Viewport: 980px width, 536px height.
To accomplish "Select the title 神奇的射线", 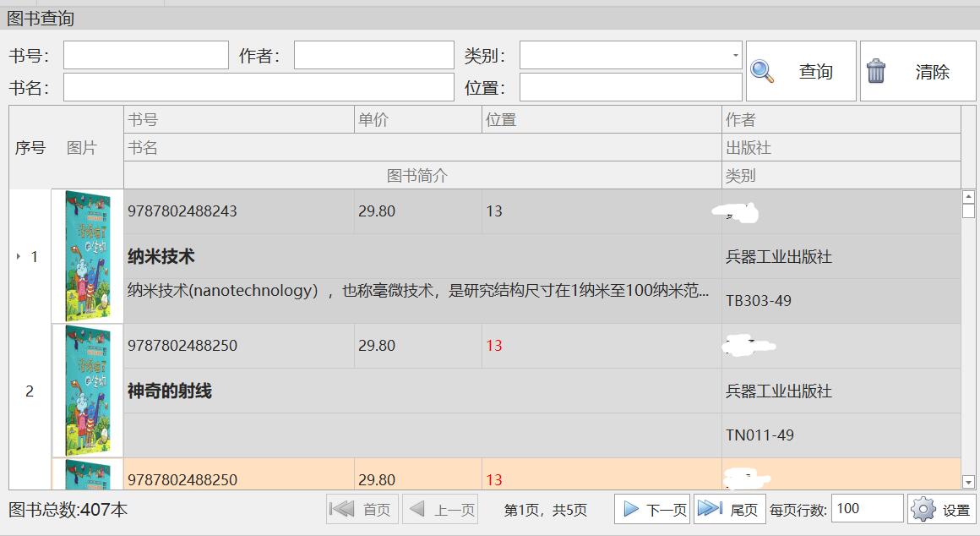I will pos(169,391).
